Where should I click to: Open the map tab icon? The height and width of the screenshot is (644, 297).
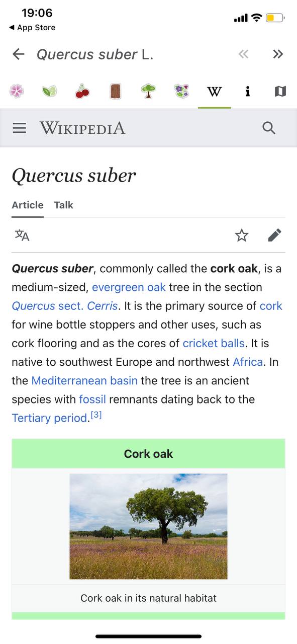(280, 91)
